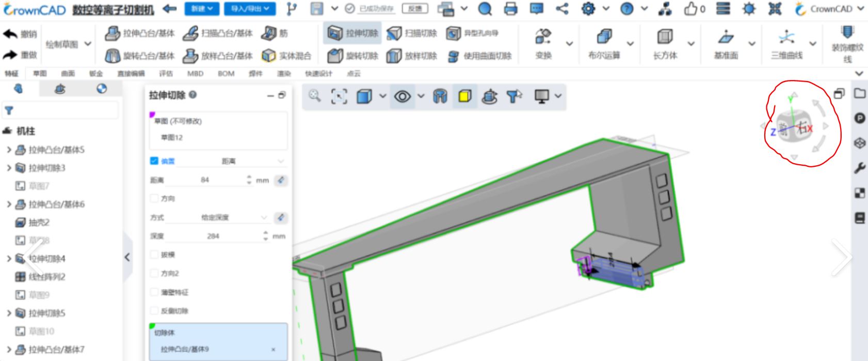868x361 pixels.
Task: Click the print icon in top bar
Action: [x=510, y=9]
